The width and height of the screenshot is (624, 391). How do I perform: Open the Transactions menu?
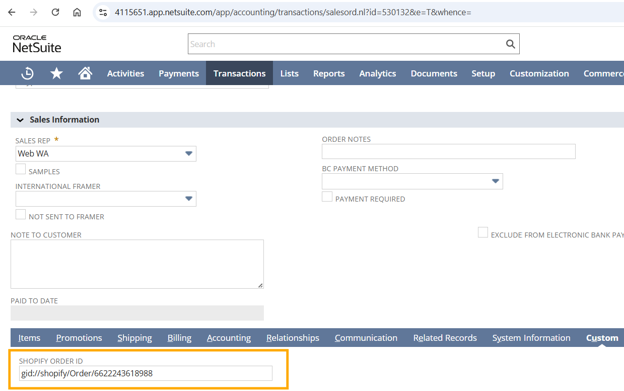(239, 74)
